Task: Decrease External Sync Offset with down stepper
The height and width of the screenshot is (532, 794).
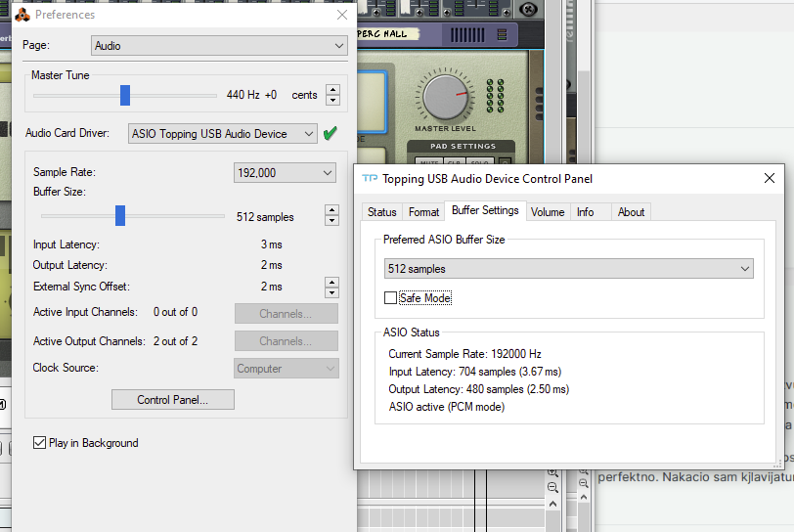Action: point(331,292)
